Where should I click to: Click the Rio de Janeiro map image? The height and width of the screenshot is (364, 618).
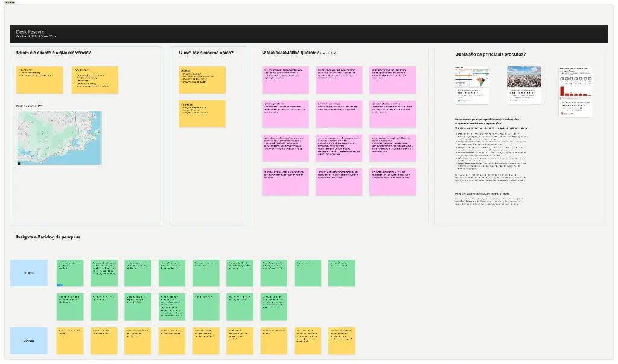(x=59, y=138)
